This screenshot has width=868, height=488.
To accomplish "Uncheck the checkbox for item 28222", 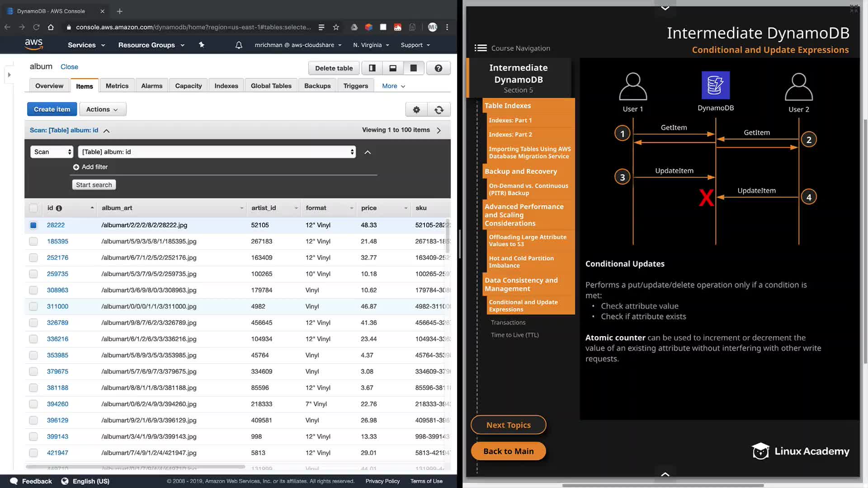I will [33, 225].
